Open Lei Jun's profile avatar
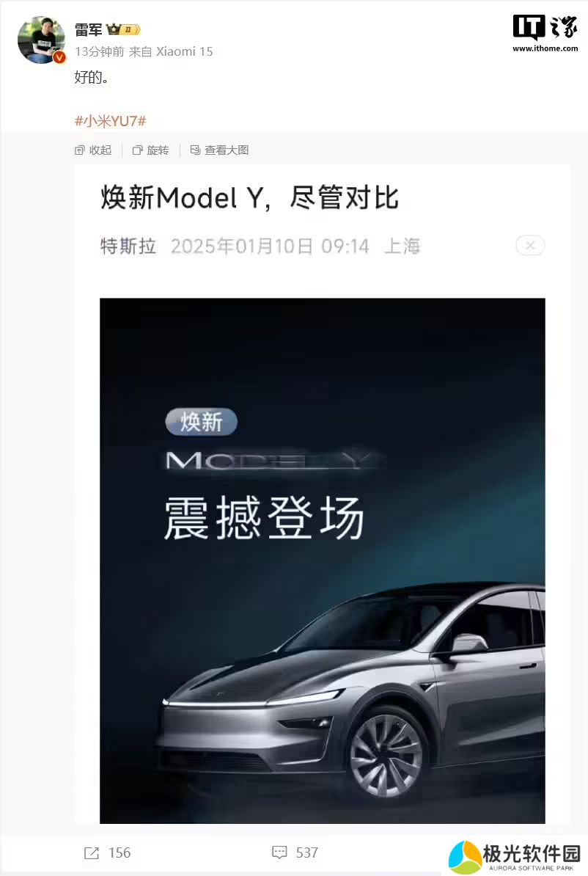This screenshot has width=588, height=876. (x=41, y=40)
